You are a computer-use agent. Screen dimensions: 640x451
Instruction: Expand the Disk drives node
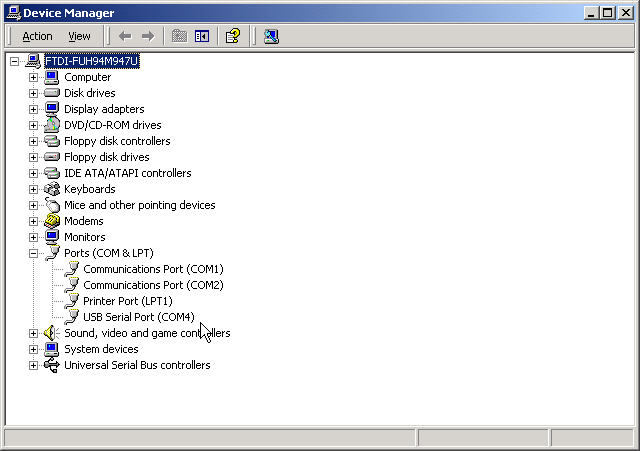click(33, 93)
